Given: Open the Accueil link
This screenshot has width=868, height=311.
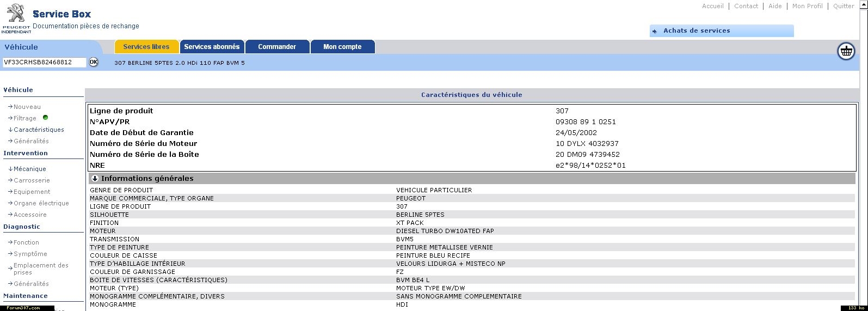Looking at the screenshot, I should pyautogui.click(x=712, y=6).
